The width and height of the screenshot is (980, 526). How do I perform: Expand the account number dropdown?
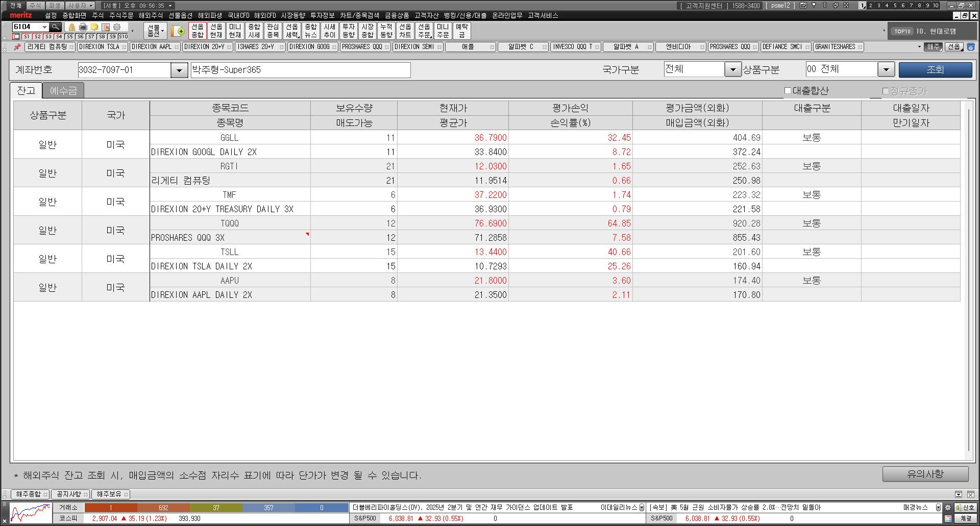(179, 70)
